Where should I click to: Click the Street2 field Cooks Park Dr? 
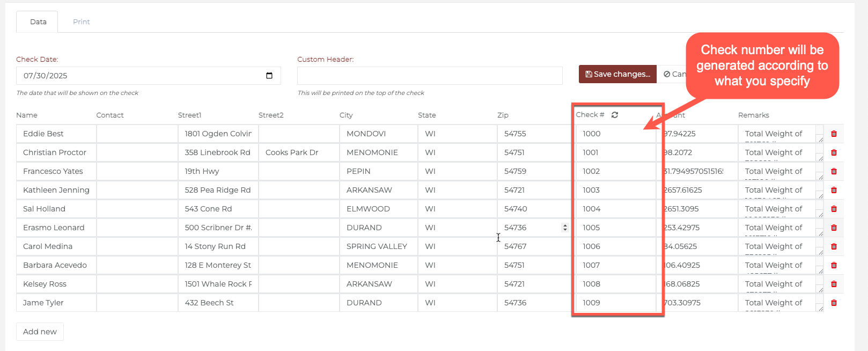point(299,152)
